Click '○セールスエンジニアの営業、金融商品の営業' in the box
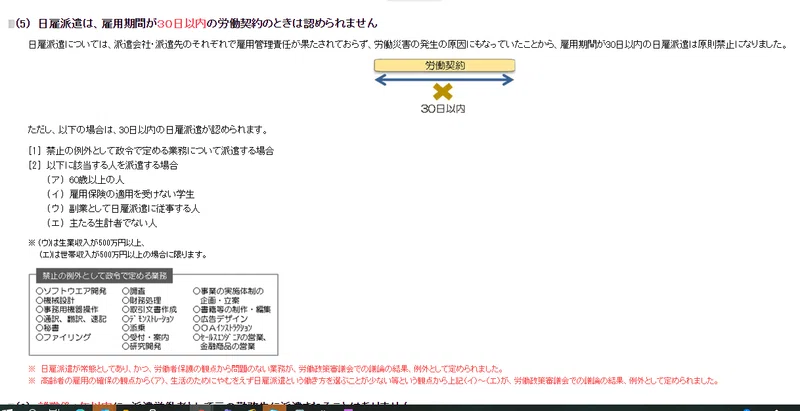The image size is (800, 411). [230, 342]
